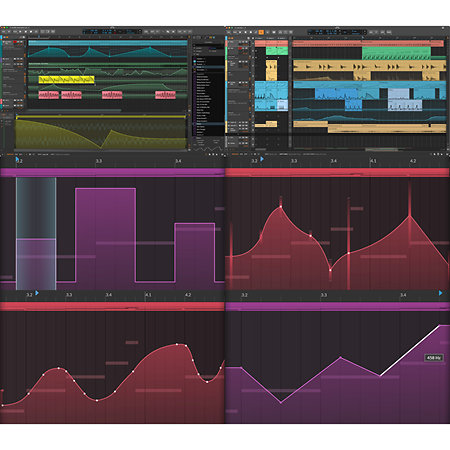Click the olive automation curve in left window's bottom editor
The image size is (450, 450).
click(101, 133)
